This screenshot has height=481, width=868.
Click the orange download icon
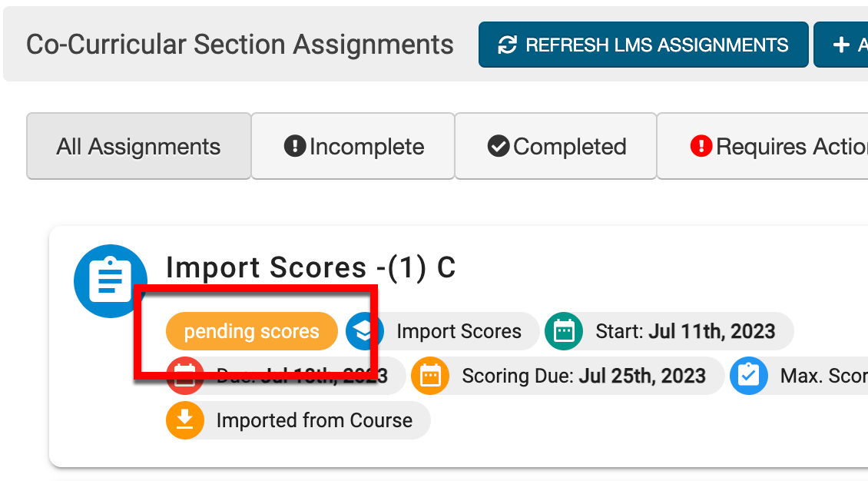click(185, 420)
